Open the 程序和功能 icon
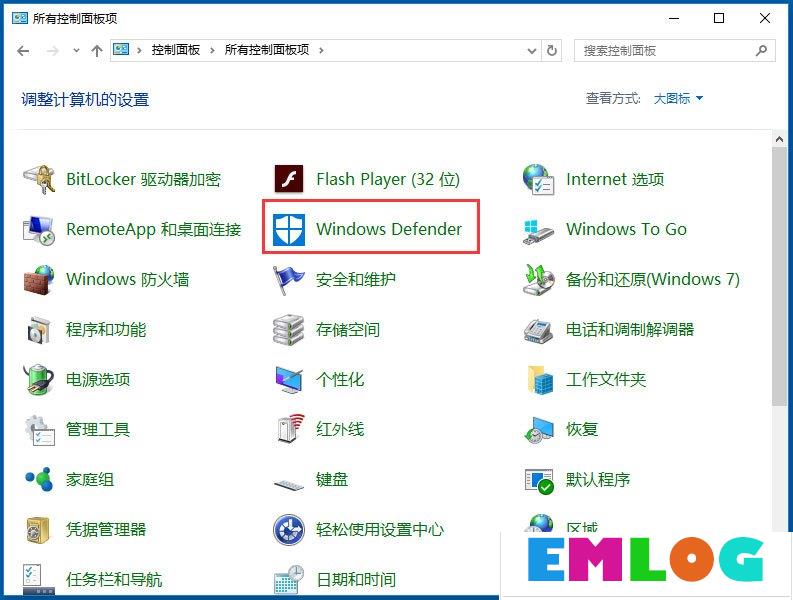This screenshot has width=793, height=600. coord(39,330)
